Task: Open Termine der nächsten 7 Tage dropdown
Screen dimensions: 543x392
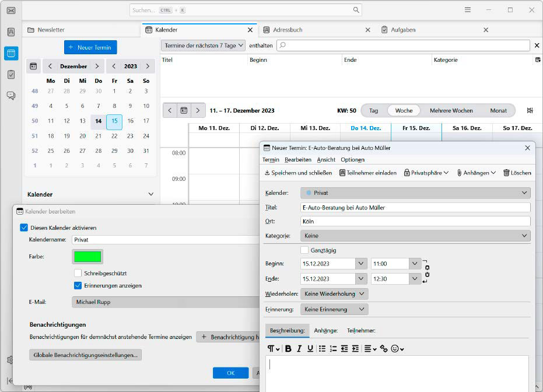Action: click(x=204, y=45)
